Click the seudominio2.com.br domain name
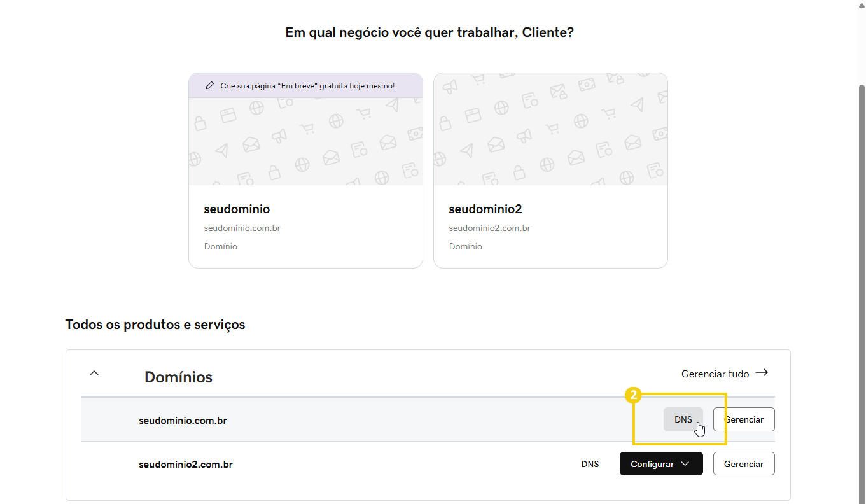The height and width of the screenshot is (504, 866). [185, 464]
